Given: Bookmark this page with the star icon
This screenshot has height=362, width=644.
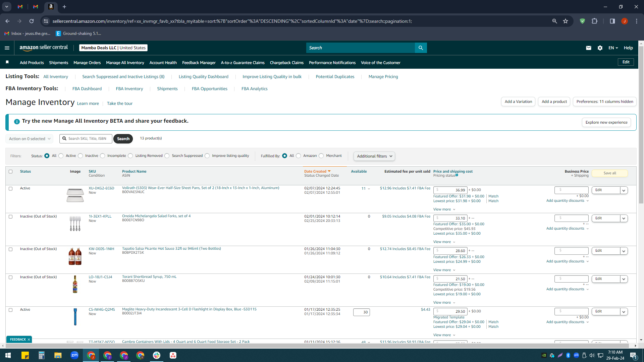Looking at the screenshot, I should 566,21.
